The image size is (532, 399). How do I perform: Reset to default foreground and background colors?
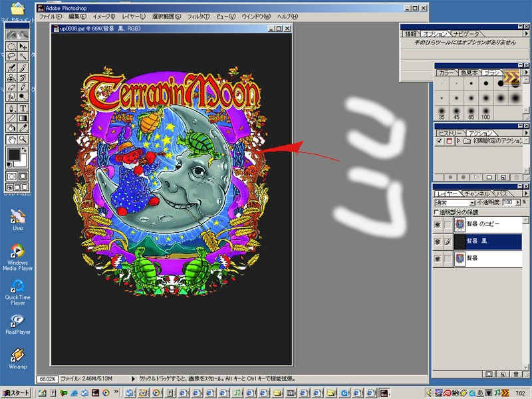click(9, 165)
